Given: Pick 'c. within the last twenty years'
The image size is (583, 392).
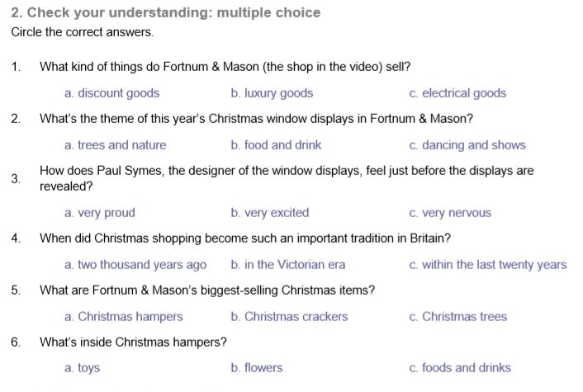Looking at the screenshot, I should (x=488, y=265).
